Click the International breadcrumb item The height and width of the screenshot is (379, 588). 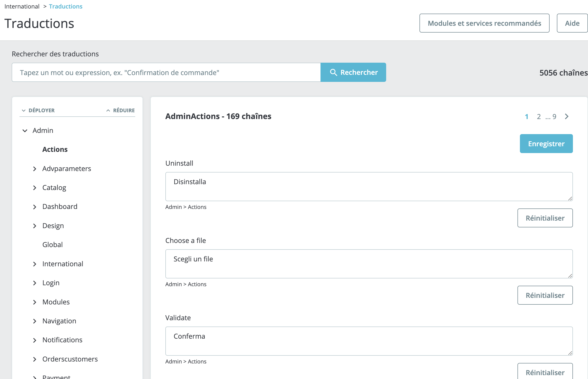22,6
